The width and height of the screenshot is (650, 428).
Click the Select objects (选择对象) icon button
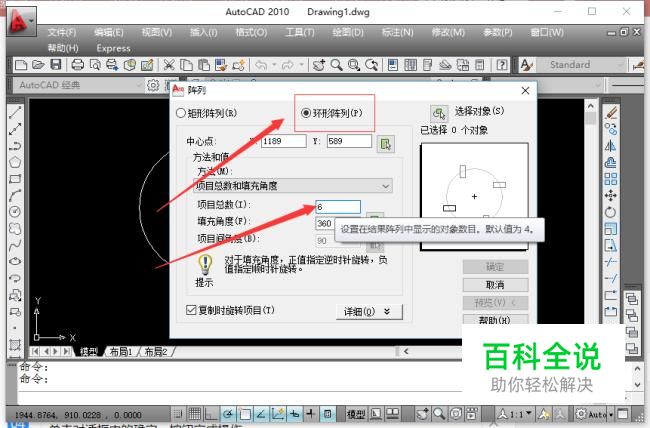click(439, 113)
